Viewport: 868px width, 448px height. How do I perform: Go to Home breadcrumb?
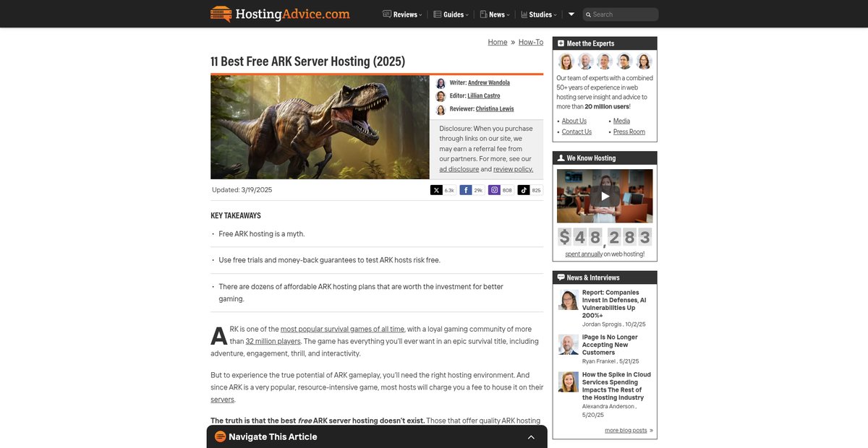pyautogui.click(x=498, y=42)
